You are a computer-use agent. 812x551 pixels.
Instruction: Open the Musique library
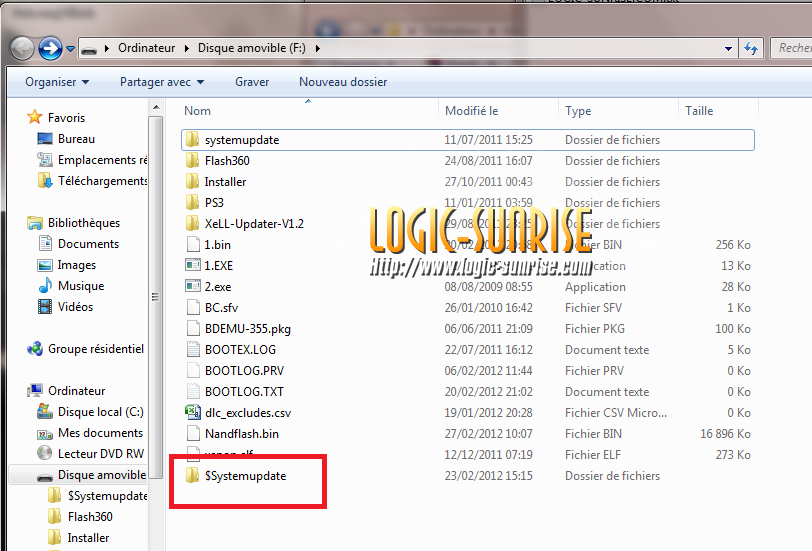[x=81, y=286]
